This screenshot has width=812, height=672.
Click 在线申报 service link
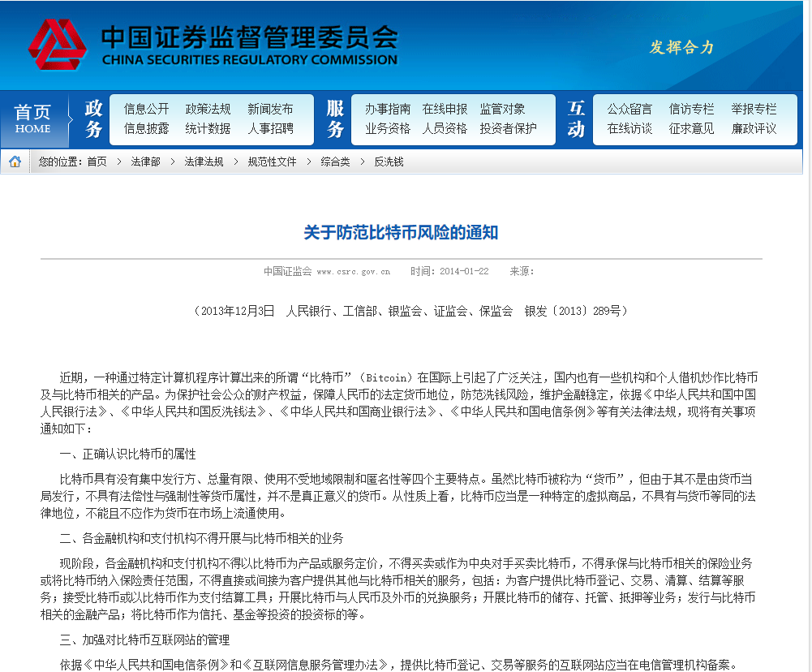coord(445,109)
